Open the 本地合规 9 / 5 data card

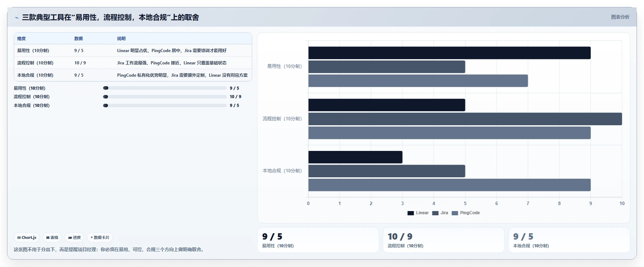tap(569, 240)
